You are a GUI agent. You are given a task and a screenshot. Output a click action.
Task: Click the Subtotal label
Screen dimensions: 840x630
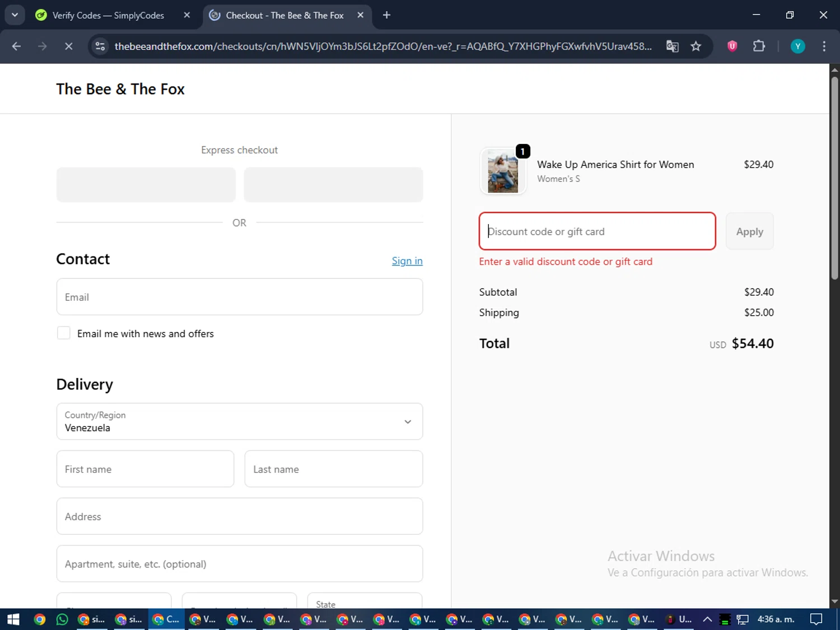click(498, 292)
